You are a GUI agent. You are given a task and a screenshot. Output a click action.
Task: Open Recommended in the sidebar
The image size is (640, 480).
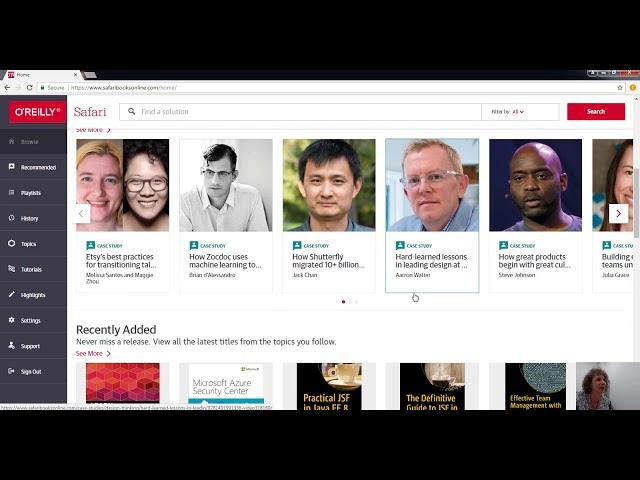pos(33,167)
